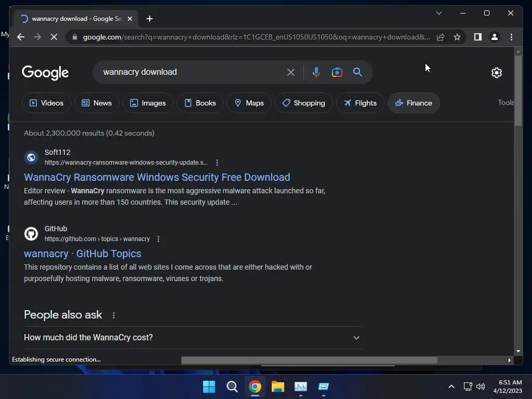Image resolution: width=532 pixels, height=399 pixels.
Task: Open the clock showing 6:51 AM
Action: pyautogui.click(x=508, y=387)
